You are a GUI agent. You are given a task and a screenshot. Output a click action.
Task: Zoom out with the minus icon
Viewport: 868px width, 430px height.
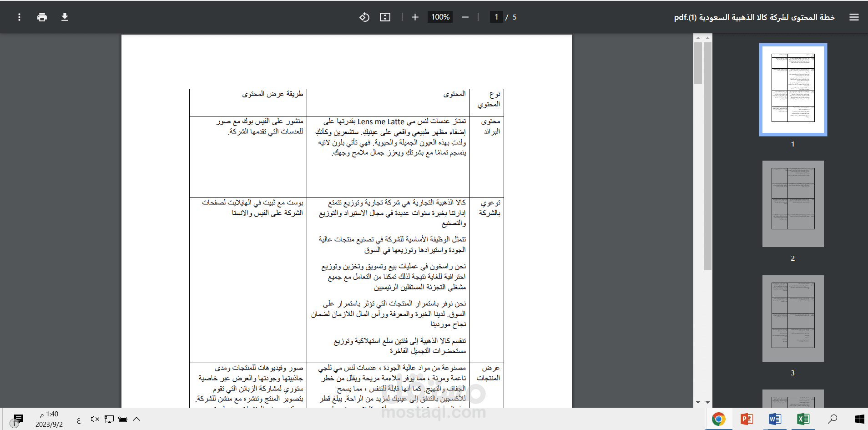[x=465, y=17]
